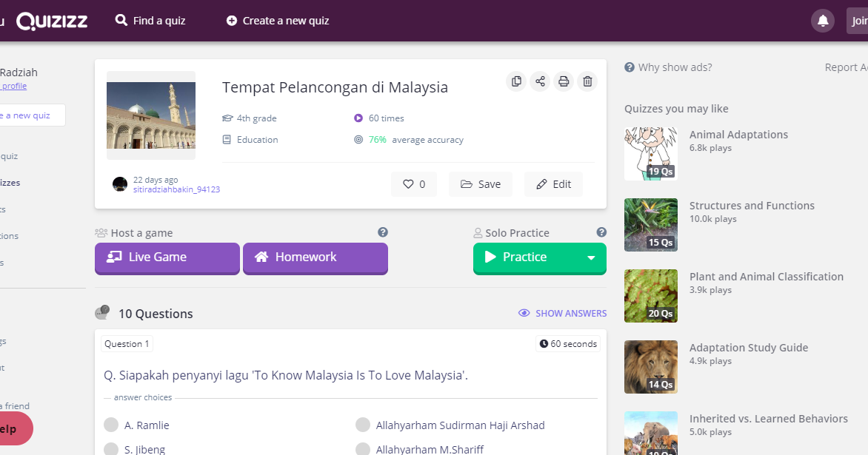Open Host a game help icon
The width and height of the screenshot is (868, 455).
click(x=382, y=232)
